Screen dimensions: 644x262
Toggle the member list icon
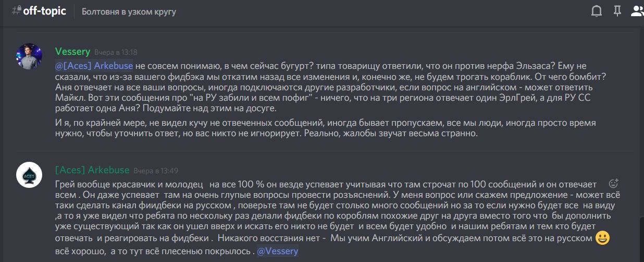(637, 11)
